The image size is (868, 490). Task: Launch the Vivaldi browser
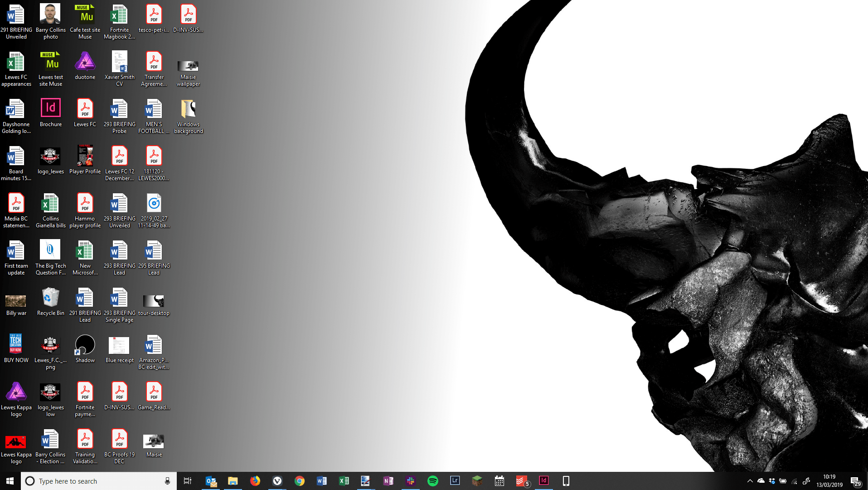277,480
